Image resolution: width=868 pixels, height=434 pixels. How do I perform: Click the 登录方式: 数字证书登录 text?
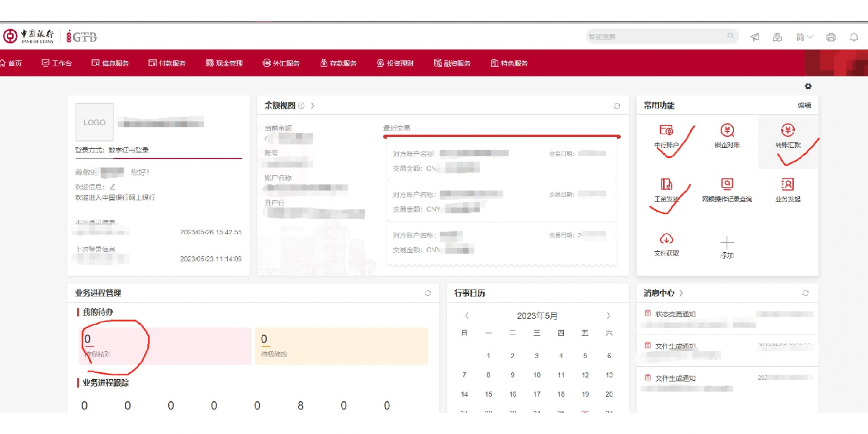(112, 150)
